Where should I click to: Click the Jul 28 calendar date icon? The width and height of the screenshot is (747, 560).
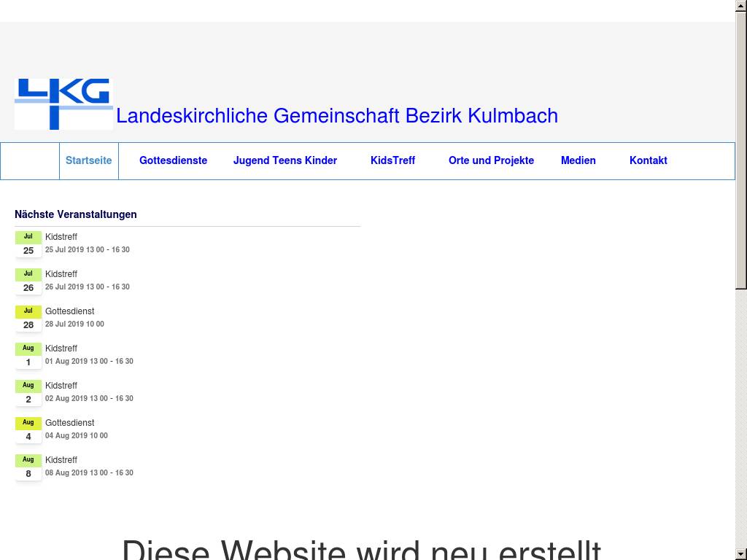tap(28, 319)
